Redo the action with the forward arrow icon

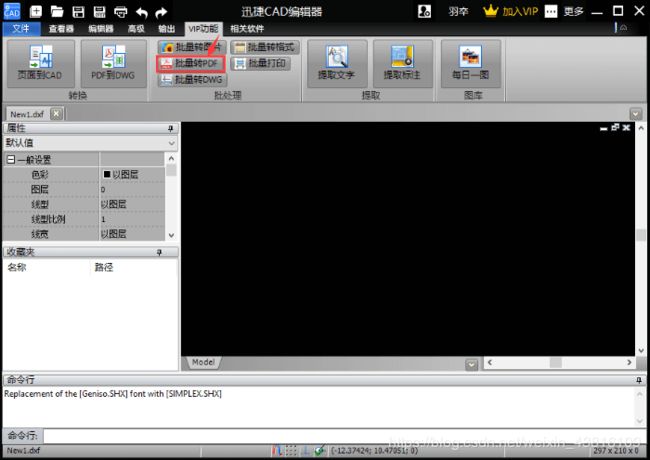point(161,13)
